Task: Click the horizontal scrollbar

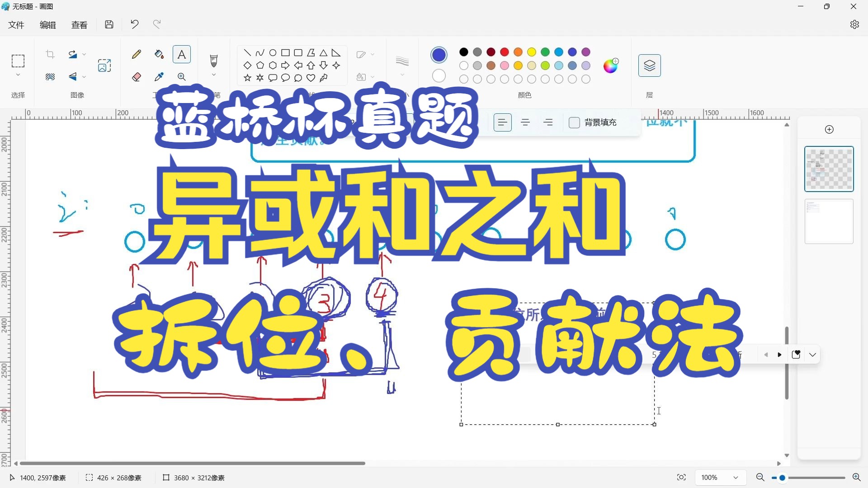Action: point(192,464)
